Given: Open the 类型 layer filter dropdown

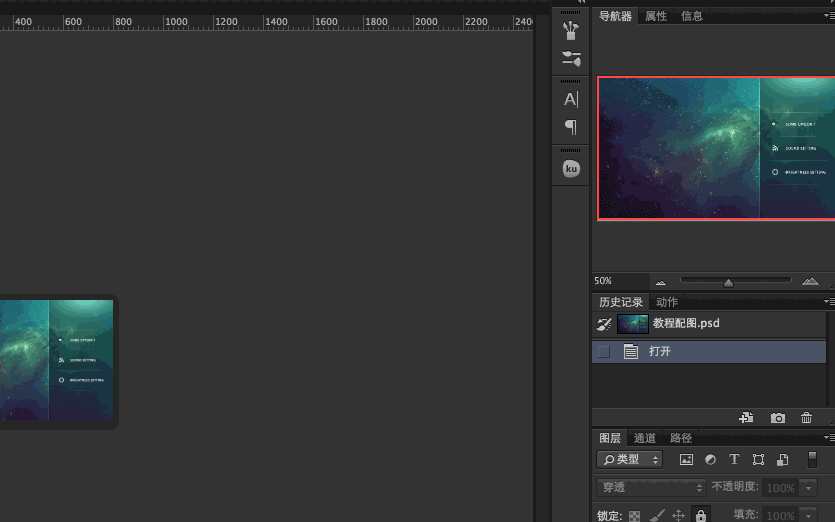Looking at the screenshot, I should 629,460.
